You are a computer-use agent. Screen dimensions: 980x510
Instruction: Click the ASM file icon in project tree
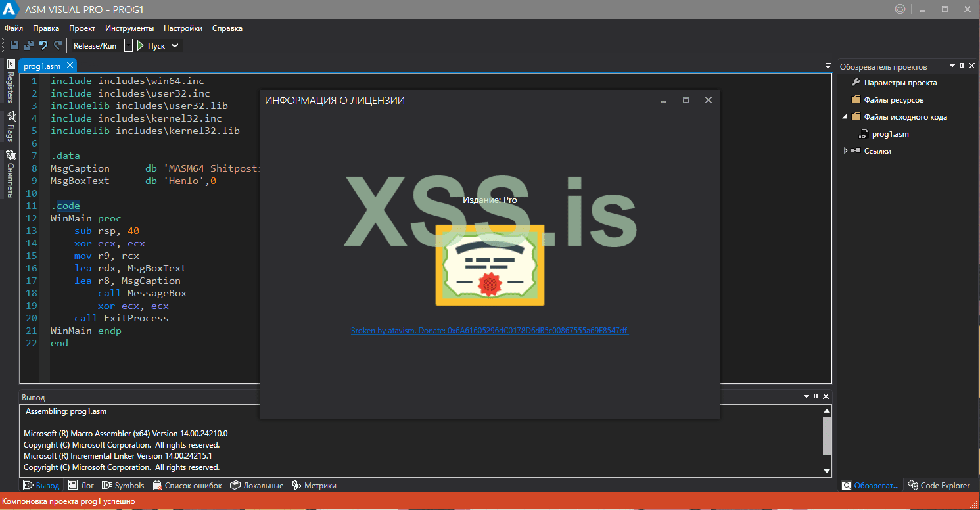(x=864, y=134)
